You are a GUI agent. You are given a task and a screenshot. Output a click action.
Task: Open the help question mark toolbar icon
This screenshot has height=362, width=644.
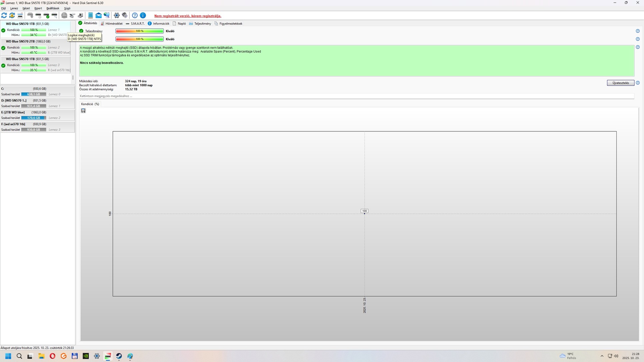click(135, 15)
